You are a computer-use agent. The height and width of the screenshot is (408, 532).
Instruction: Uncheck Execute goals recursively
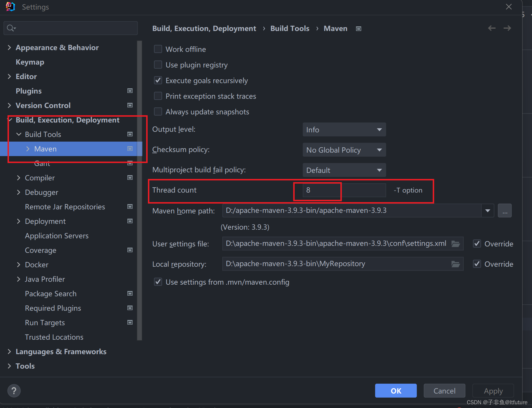click(158, 80)
